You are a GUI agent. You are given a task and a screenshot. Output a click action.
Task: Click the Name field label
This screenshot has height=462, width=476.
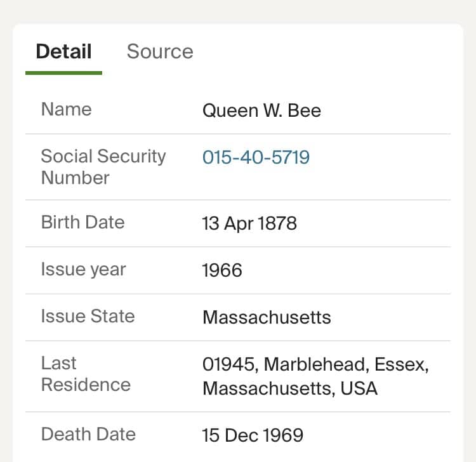(x=66, y=109)
